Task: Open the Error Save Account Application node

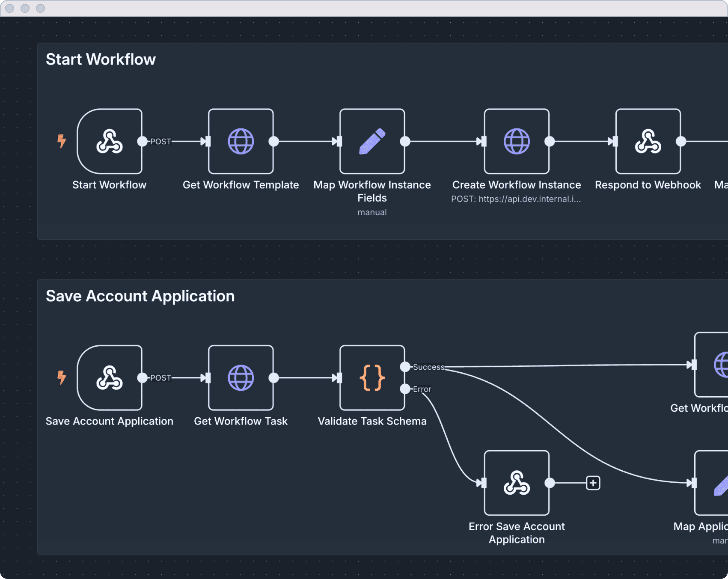Action: [517, 483]
